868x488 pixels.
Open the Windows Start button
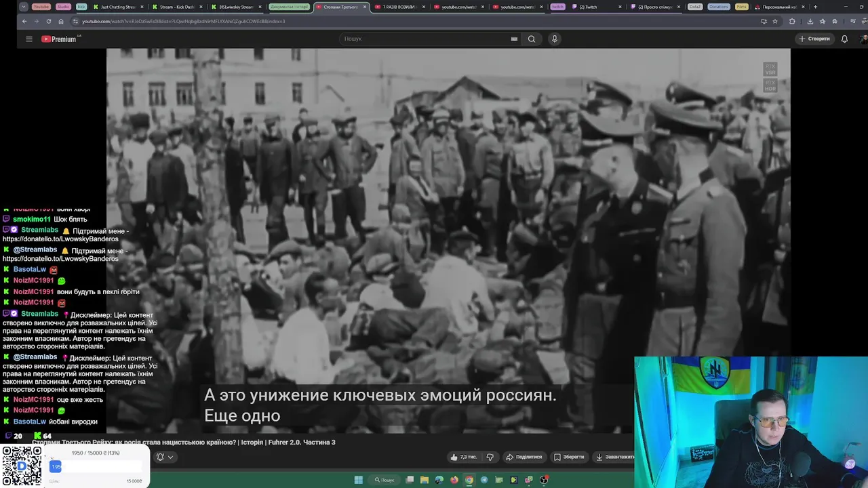tap(358, 480)
